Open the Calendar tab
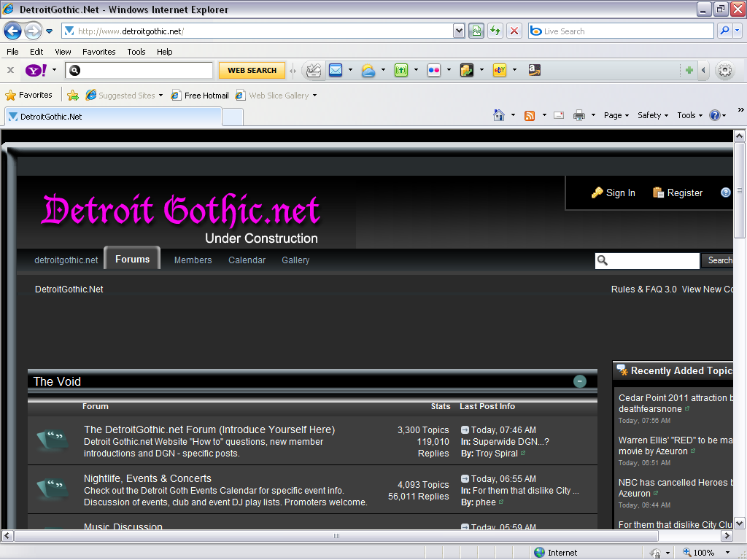This screenshot has height=560, width=747. point(247,260)
